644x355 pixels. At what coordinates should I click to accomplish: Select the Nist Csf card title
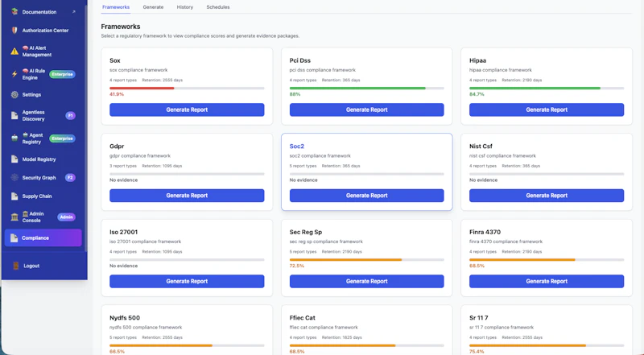(481, 147)
